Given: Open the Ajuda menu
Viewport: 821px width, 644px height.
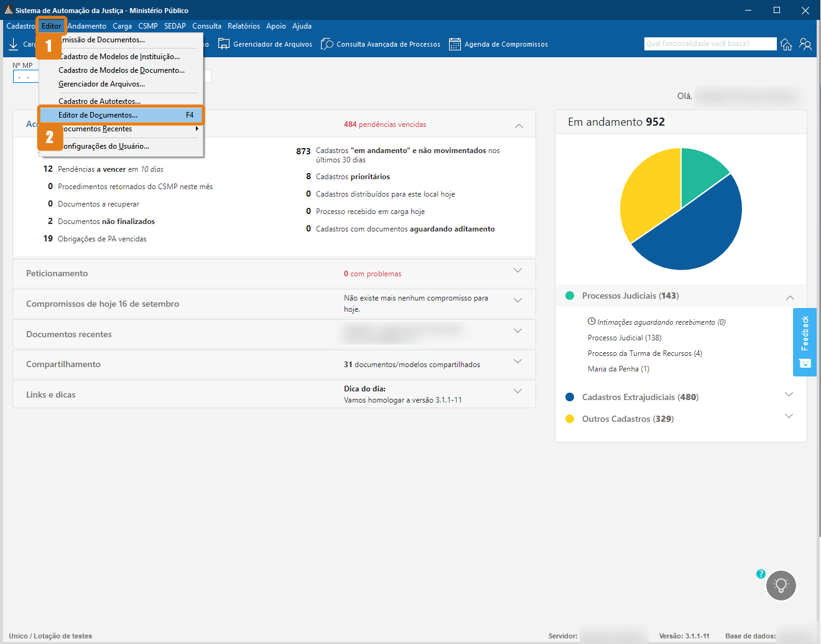Looking at the screenshot, I should pos(302,26).
